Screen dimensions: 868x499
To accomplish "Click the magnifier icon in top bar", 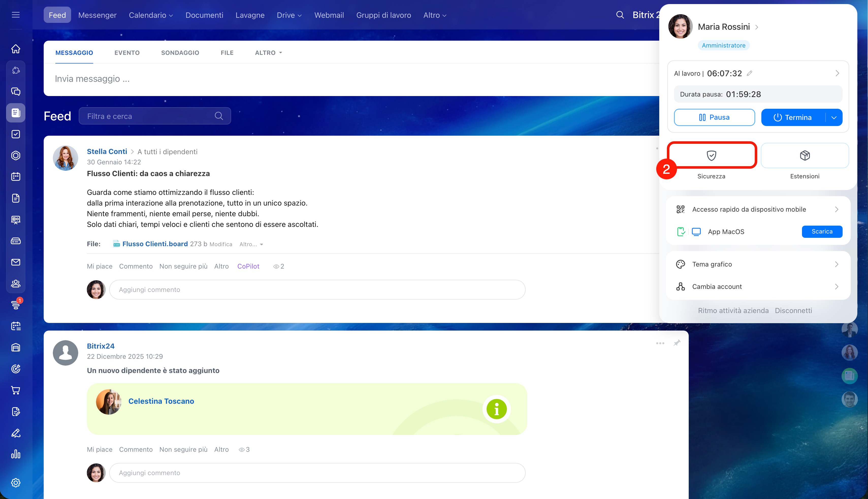I will click(x=620, y=15).
